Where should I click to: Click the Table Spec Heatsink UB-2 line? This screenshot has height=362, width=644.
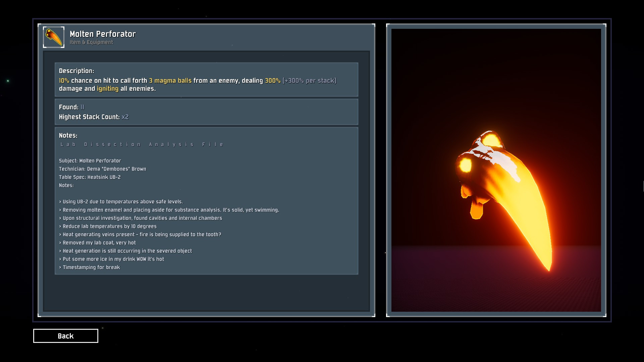pyautogui.click(x=90, y=177)
